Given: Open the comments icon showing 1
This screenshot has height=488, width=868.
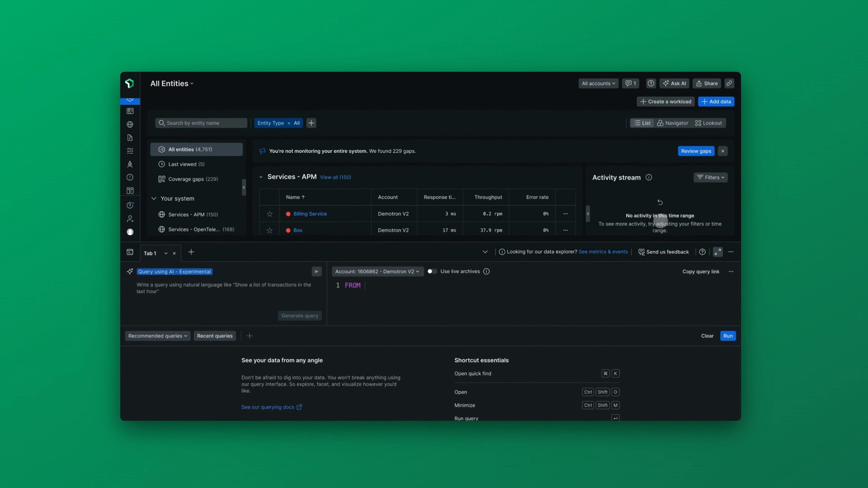Looking at the screenshot, I should pyautogui.click(x=631, y=83).
